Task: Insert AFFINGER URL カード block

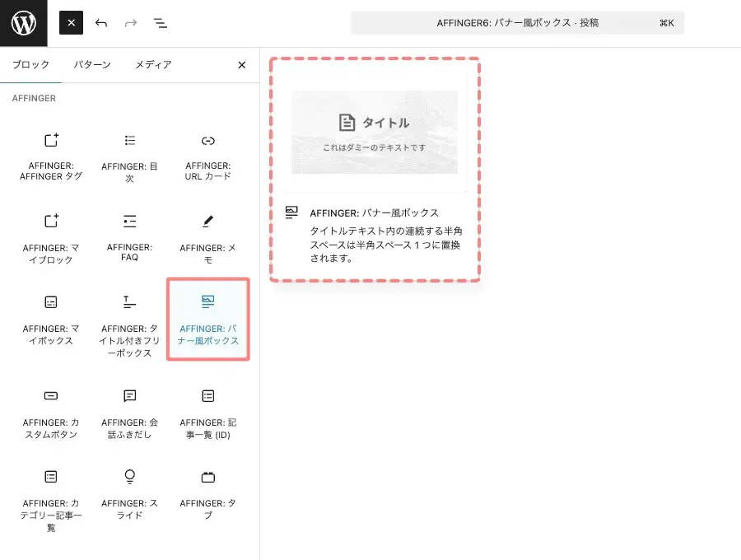Action: [x=208, y=156]
